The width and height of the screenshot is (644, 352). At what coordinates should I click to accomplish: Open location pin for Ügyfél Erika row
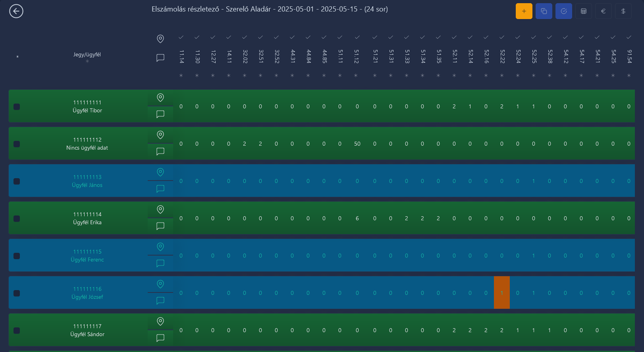pyautogui.click(x=160, y=210)
